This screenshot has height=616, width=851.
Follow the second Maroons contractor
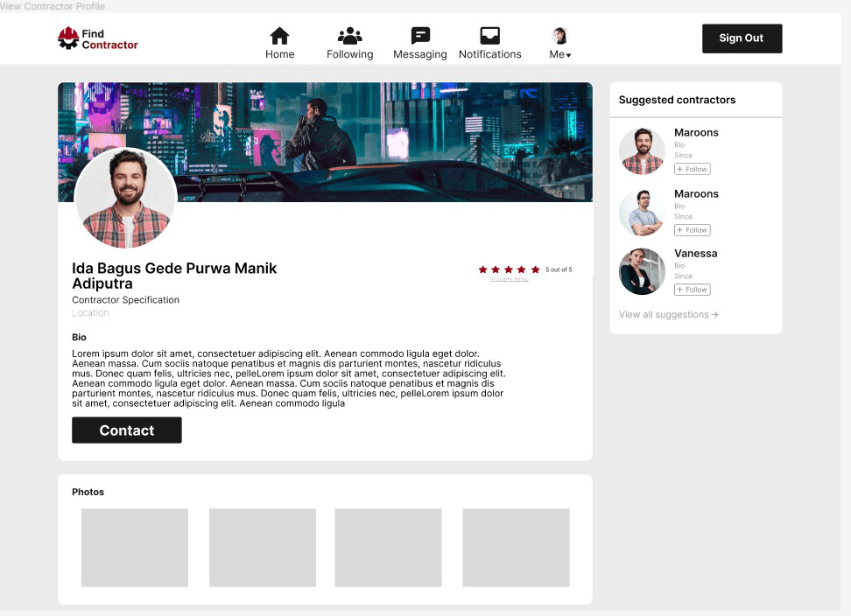pyautogui.click(x=692, y=230)
